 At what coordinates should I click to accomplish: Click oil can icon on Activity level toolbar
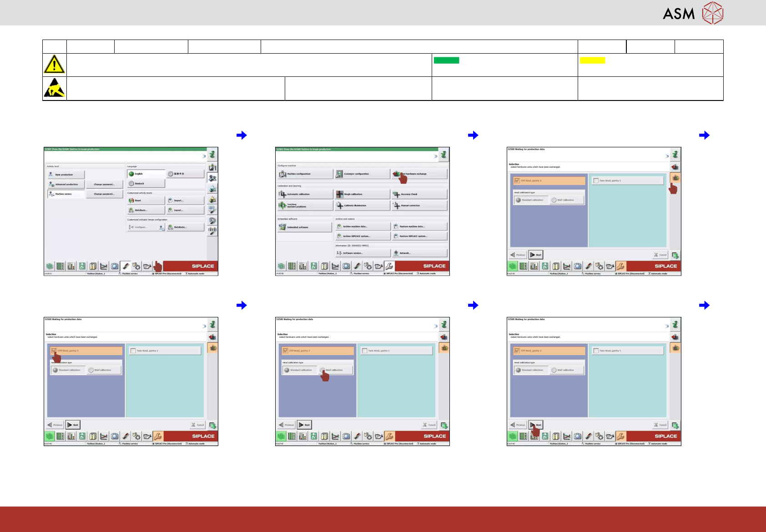147,266
